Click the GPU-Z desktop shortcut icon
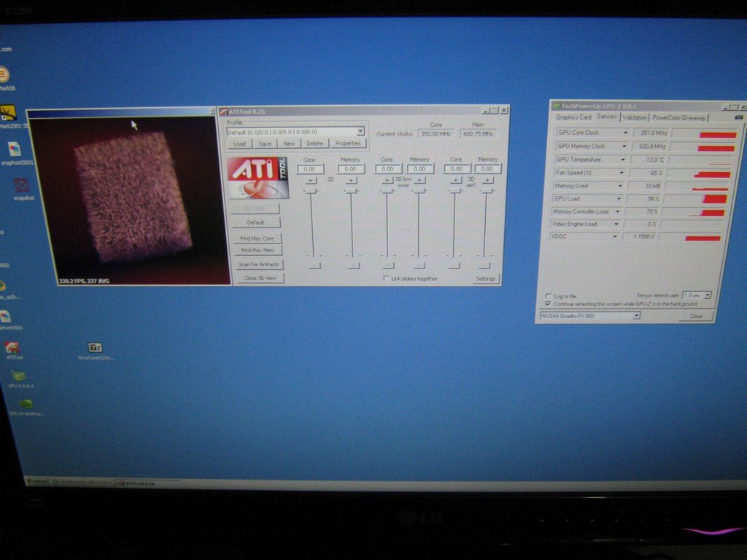 click(x=18, y=376)
